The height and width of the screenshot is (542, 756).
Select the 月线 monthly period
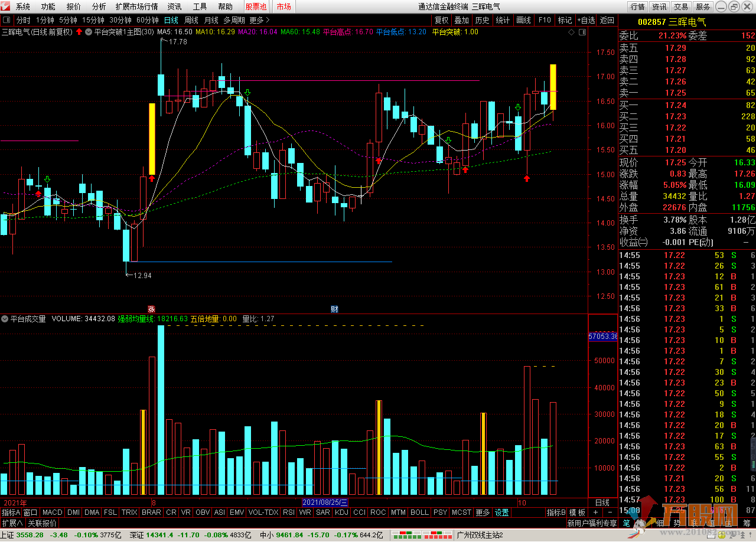click(211, 20)
